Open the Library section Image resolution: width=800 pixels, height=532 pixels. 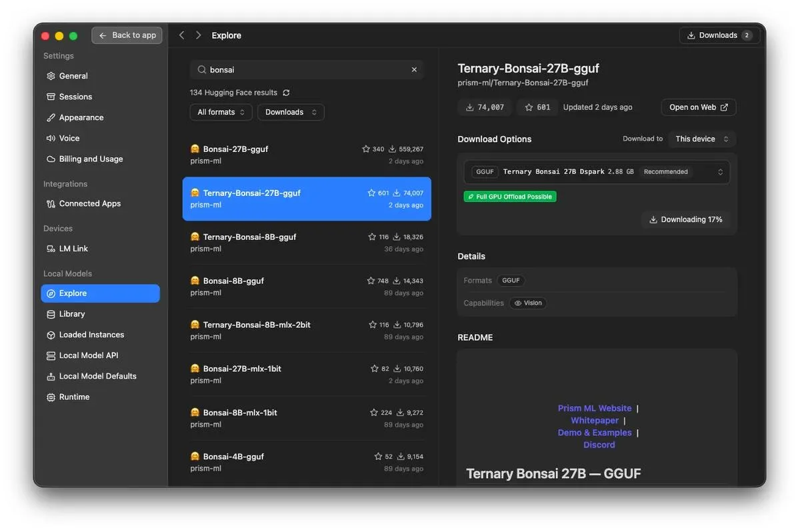click(100, 314)
